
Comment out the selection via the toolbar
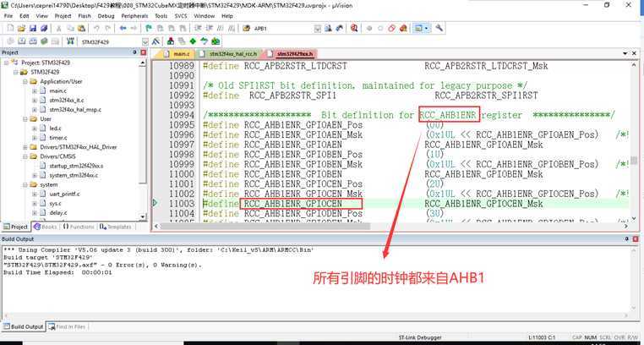[x=220, y=29]
